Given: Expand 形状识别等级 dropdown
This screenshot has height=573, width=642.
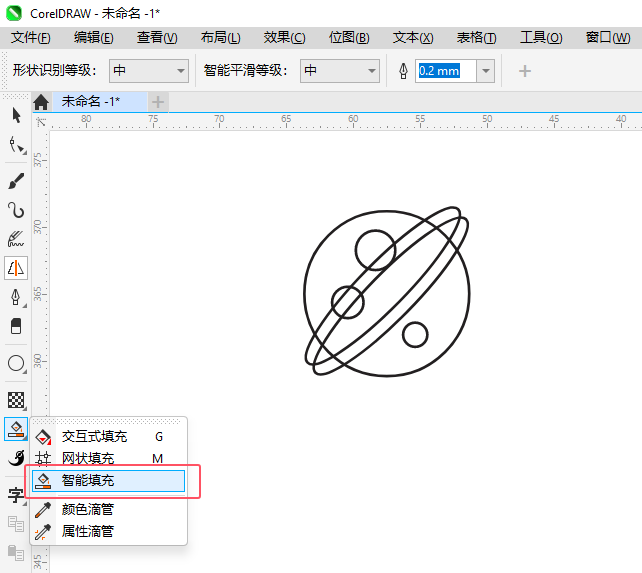Looking at the screenshot, I should tap(149, 71).
